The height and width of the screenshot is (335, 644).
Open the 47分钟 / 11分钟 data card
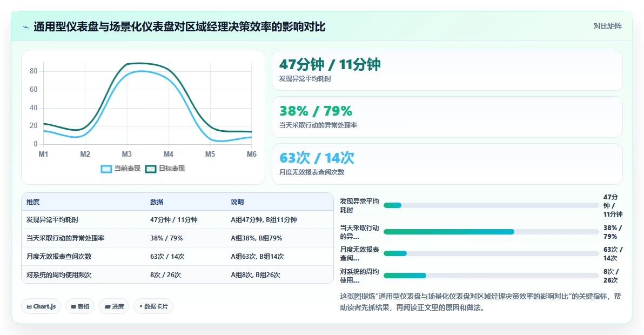point(447,70)
